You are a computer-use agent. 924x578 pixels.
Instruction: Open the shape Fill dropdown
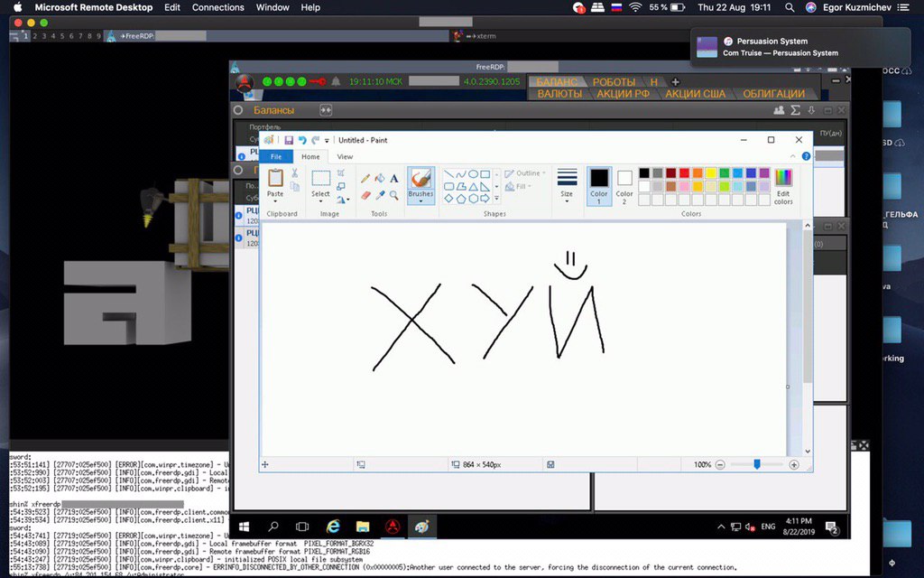coord(519,186)
